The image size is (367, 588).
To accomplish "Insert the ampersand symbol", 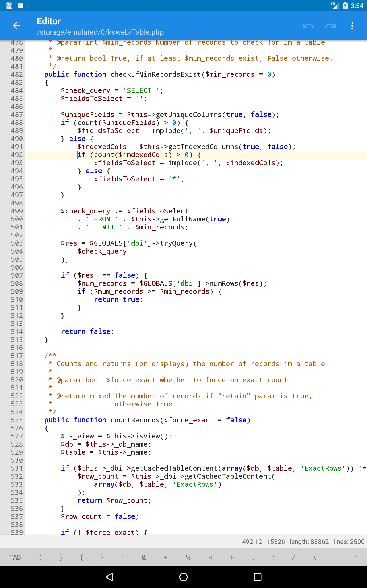I will click(x=144, y=557).
